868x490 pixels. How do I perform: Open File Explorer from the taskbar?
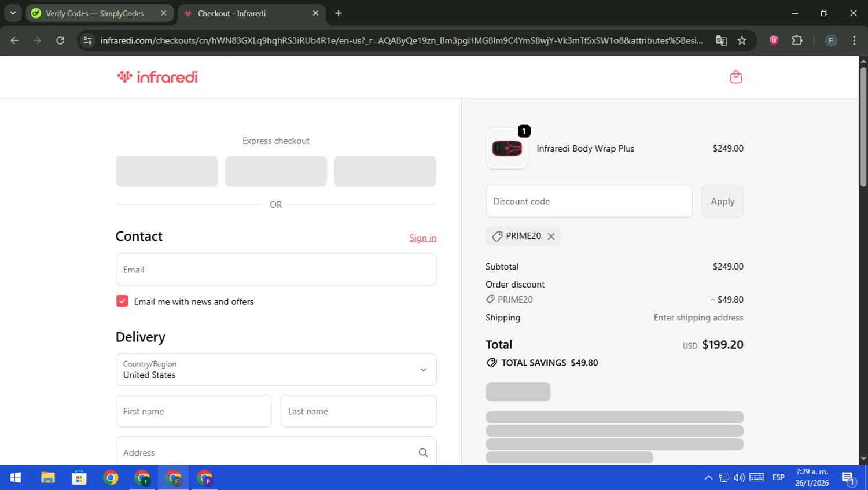point(47,478)
